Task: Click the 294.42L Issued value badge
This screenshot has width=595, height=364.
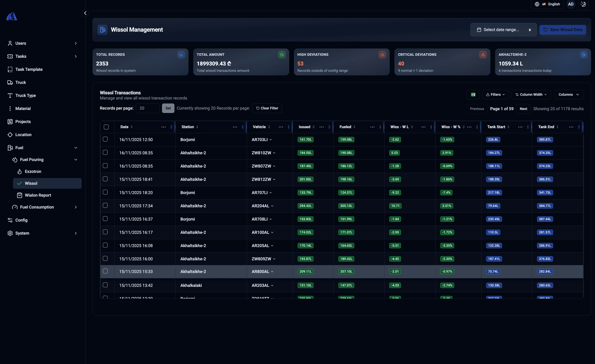Action: (x=305, y=206)
